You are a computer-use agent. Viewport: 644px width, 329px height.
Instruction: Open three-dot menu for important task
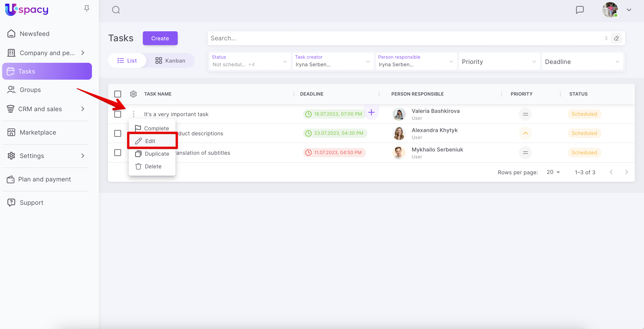(x=133, y=114)
